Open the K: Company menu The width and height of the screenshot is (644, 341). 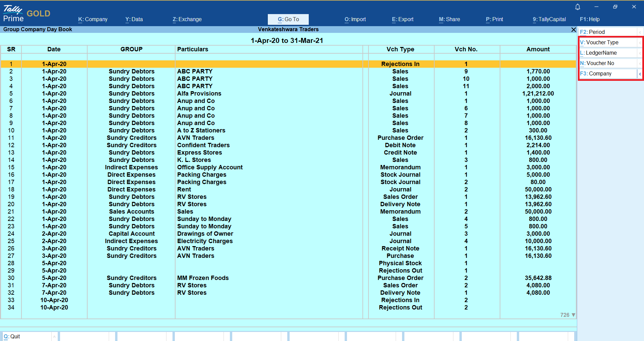[93, 19]
